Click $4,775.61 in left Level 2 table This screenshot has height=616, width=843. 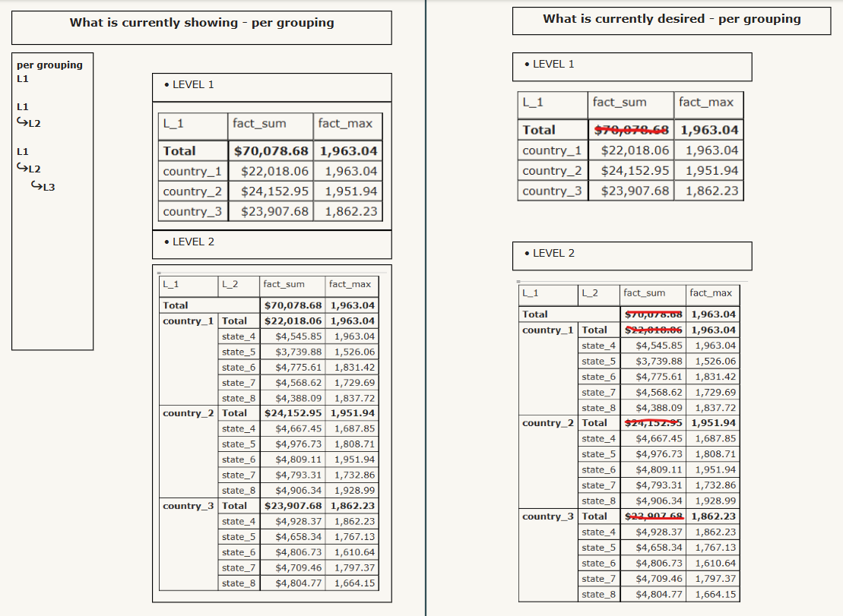(x=299, y=368)
